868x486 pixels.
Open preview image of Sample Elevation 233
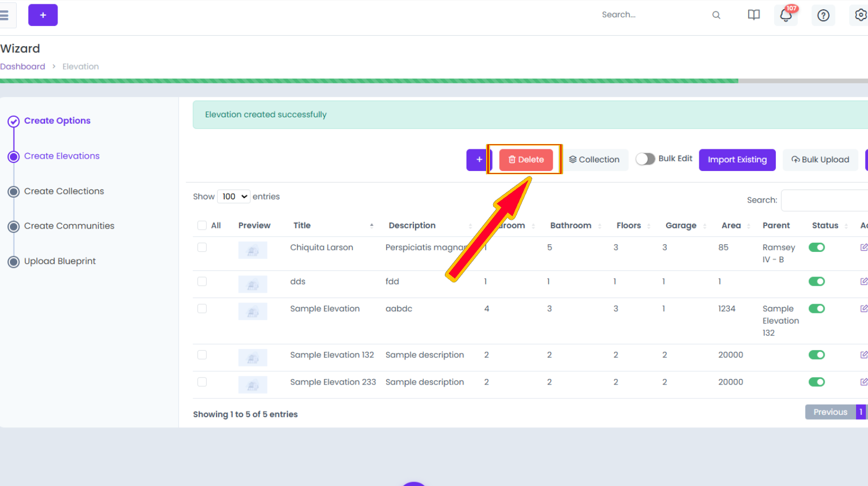point(253,385)
